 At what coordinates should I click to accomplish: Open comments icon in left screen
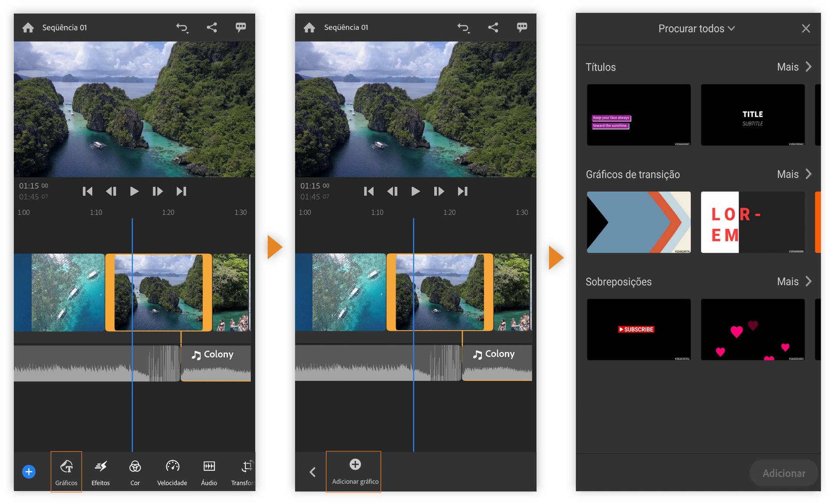pos(240,28)
